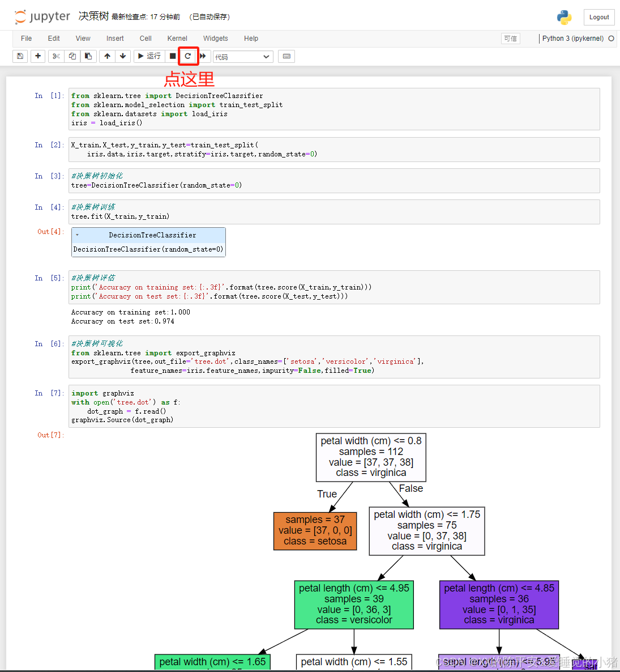620x672 pixels.
Task: Collapse the DecisionTreeClassifier output widget triangle
Action: click(x=77, y=235)
